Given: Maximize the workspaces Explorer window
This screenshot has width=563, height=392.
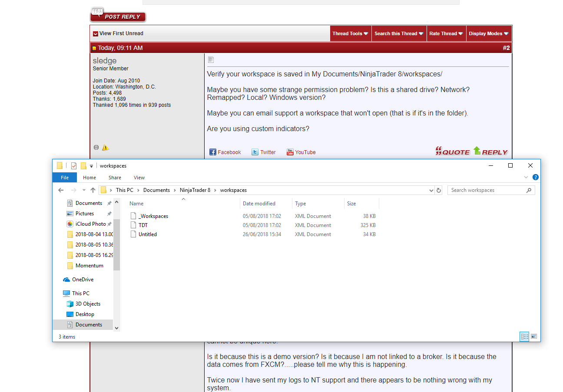Looking at the screenshot, I should (510, 165).
